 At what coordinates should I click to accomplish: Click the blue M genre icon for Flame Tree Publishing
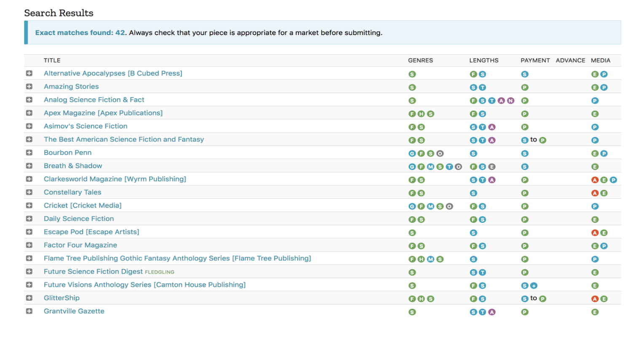pyautogui.click(x=431, y=259)
